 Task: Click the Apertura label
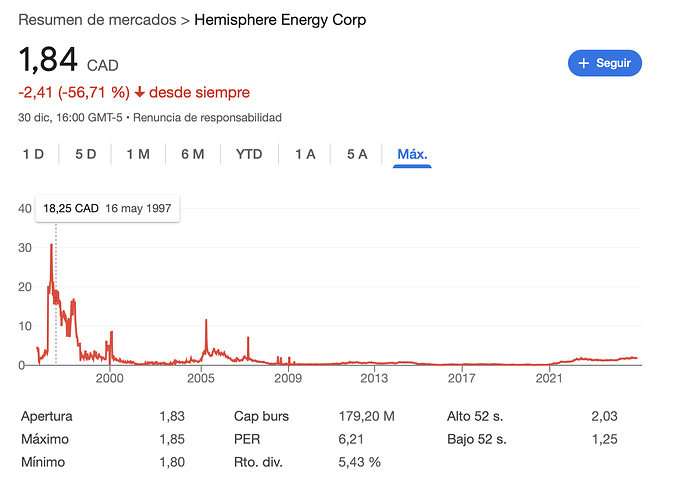click(47, 416)
